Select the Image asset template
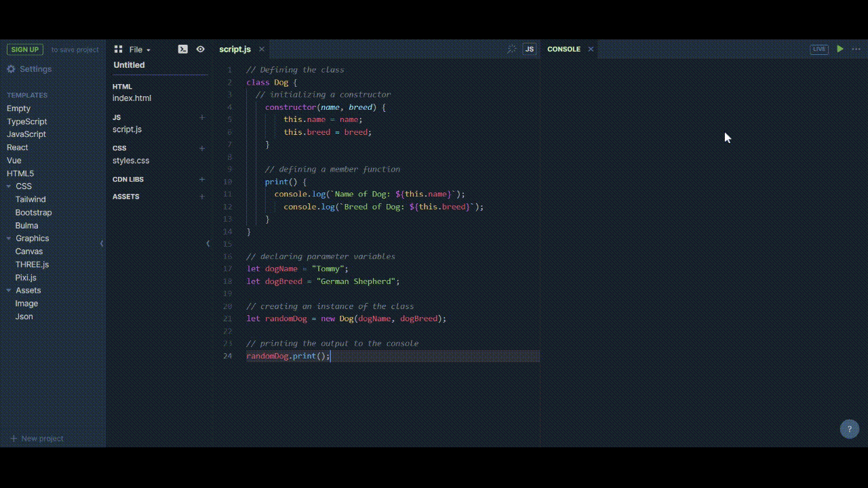This screenshot has width=868, height=488. pyautogui.click(x=26, y=304)
